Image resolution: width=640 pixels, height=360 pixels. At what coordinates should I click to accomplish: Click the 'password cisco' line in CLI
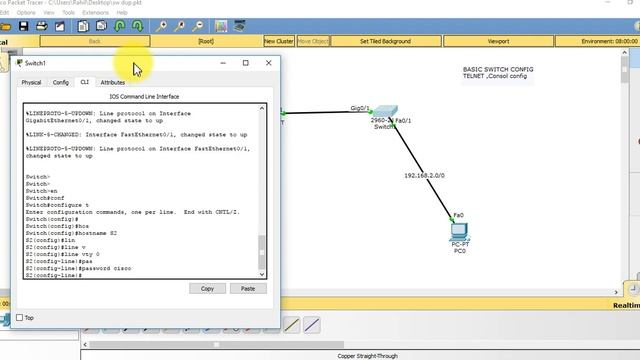pos(78,269)
